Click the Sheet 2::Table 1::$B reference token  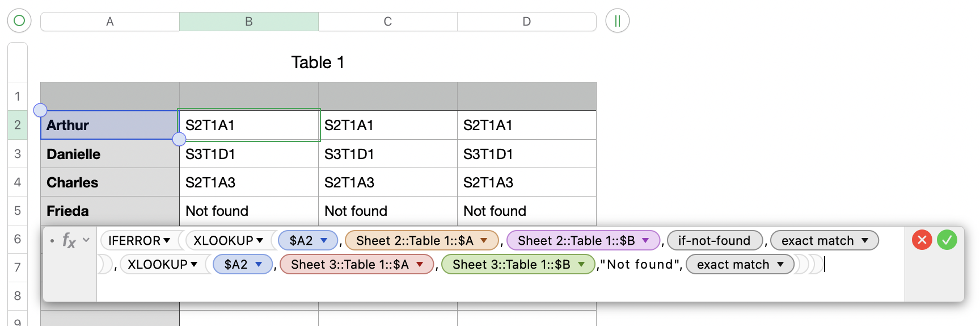(576, 241)
